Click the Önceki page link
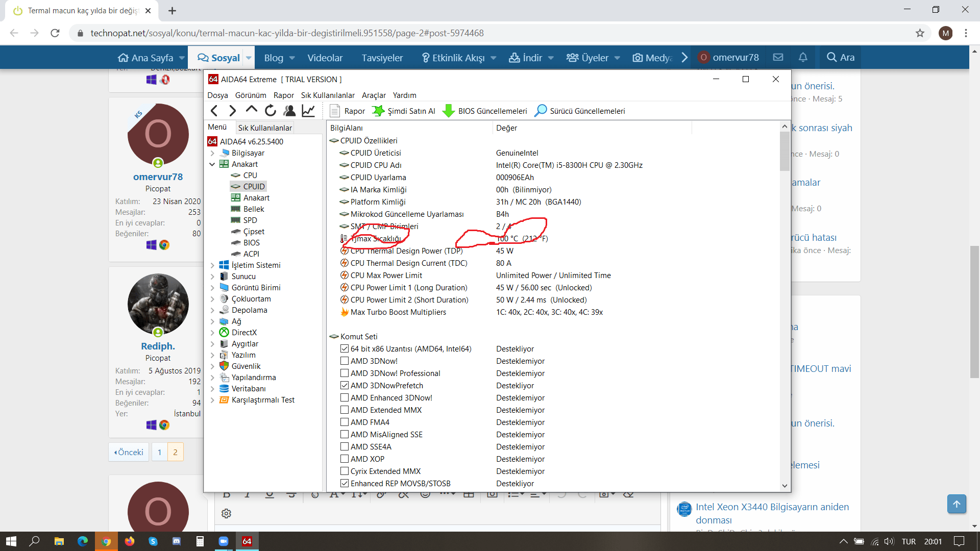The height and width of the screenshot is (551, 980). (x=129, y=452)
